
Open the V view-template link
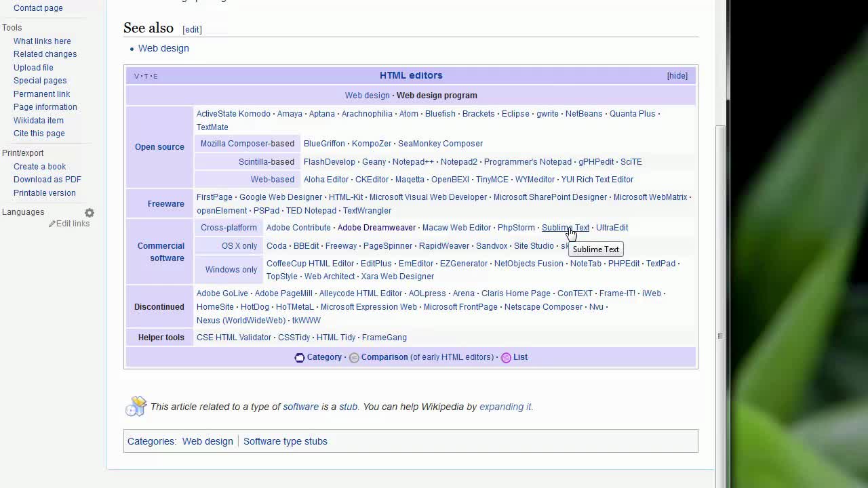pos(136,76)
